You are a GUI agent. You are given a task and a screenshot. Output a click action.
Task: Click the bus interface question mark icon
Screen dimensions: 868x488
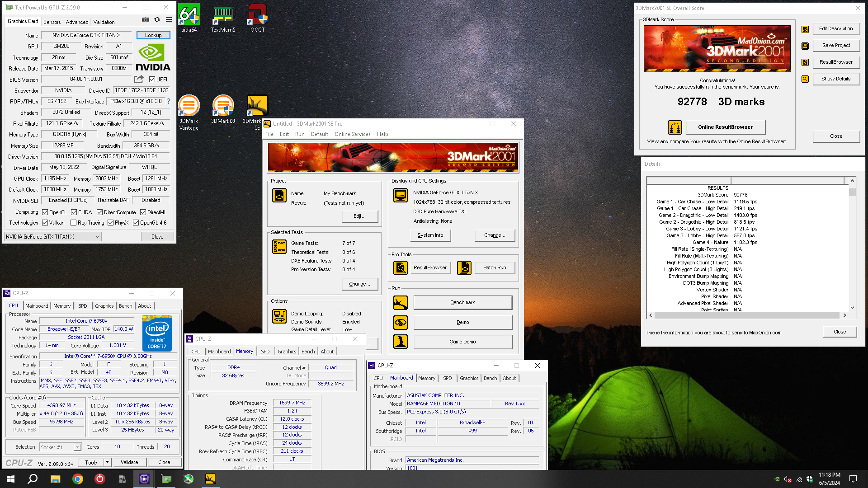coord(169,101)
